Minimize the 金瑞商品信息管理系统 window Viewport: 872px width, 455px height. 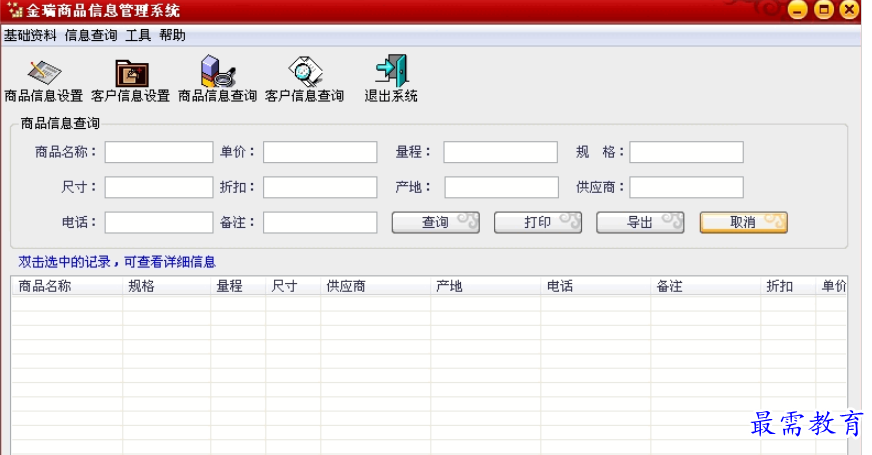pyautogui.click(x=797, y=10)
